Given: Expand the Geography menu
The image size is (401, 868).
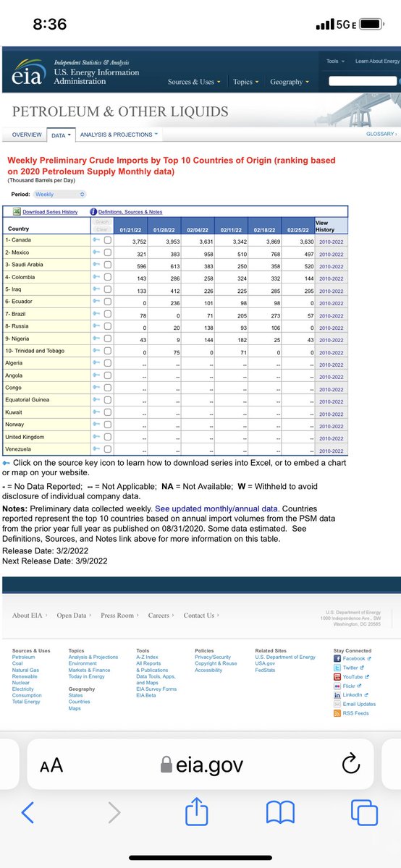Looking at the screenshot, I should tap(289, 82).
